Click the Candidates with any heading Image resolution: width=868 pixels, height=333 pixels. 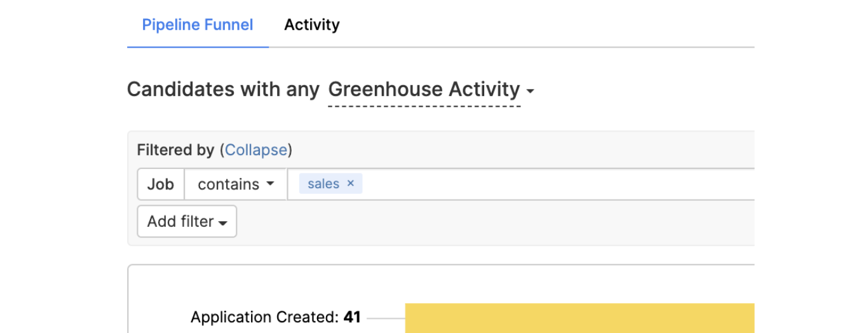click(223, 90)
